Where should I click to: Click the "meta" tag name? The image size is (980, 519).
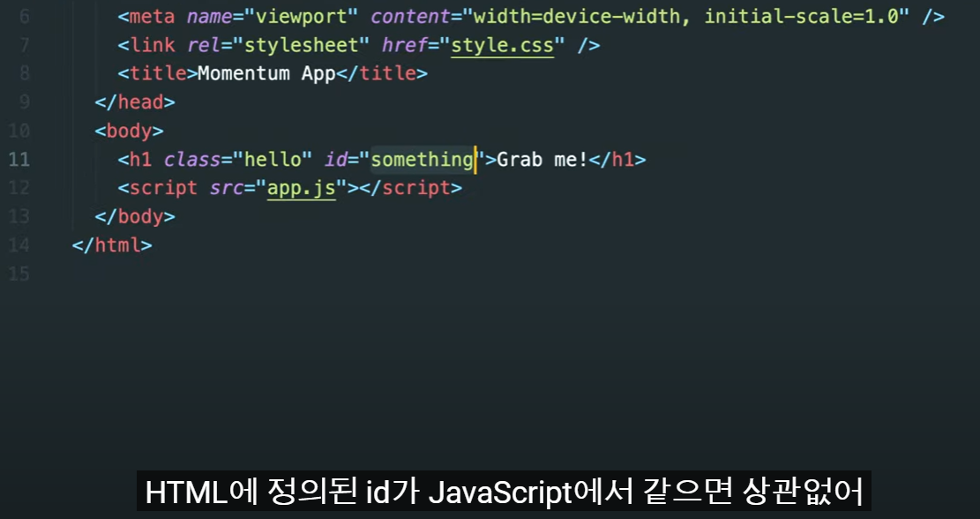(152, 17)
